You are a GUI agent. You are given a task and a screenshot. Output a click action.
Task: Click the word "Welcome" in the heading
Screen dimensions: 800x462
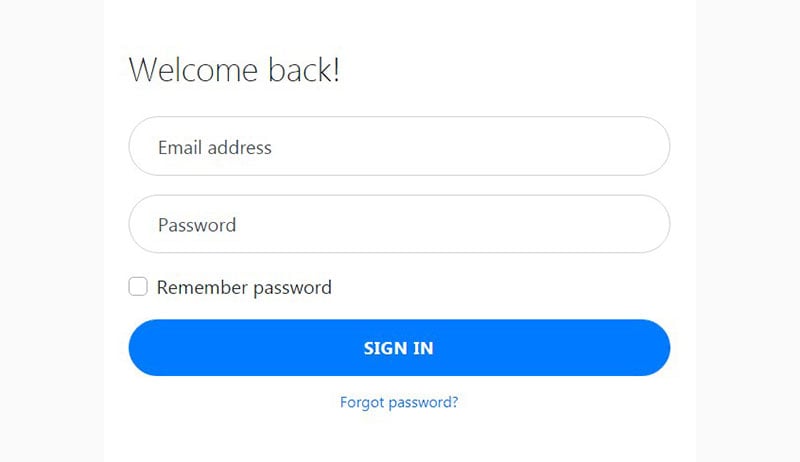(x=193, y=70)
